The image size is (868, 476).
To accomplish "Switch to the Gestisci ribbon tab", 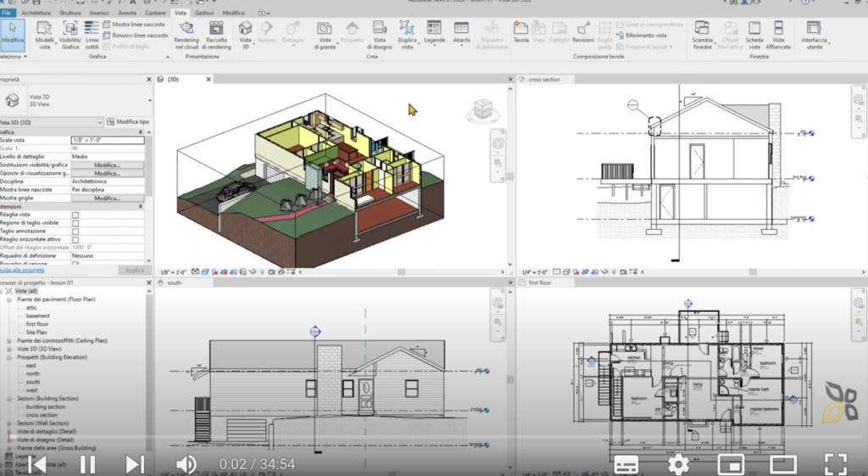I will coord(204,12).
